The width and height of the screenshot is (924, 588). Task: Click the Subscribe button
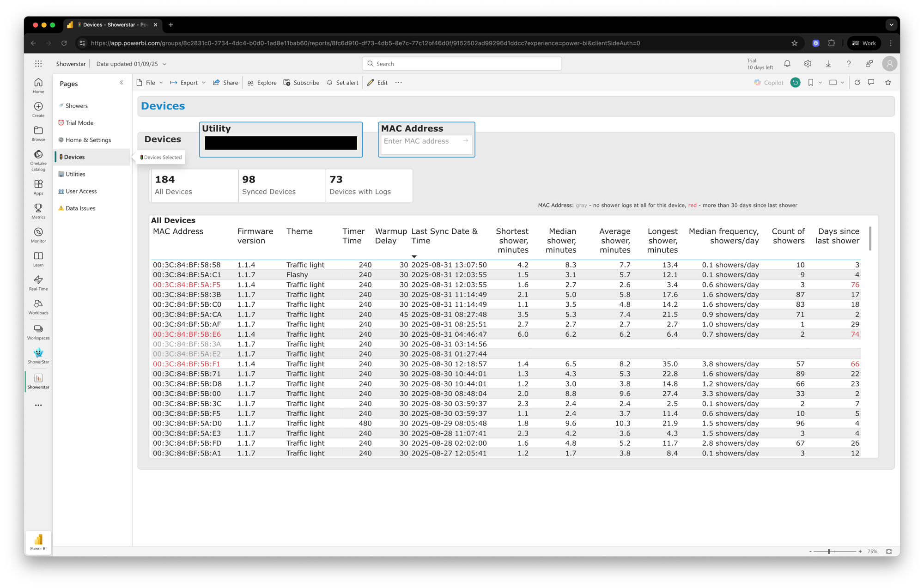click(301, 83)
